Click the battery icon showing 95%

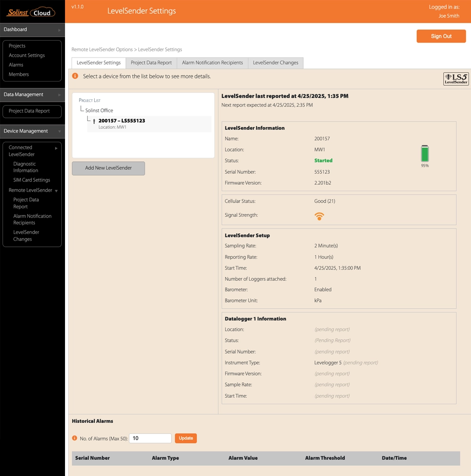click(x=425, y=155)
